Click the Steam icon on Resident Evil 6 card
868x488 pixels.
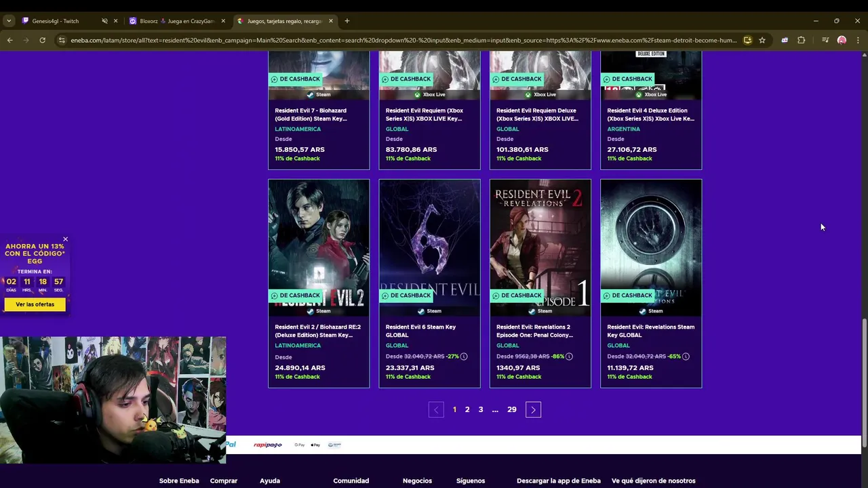[x=421, y=311]
